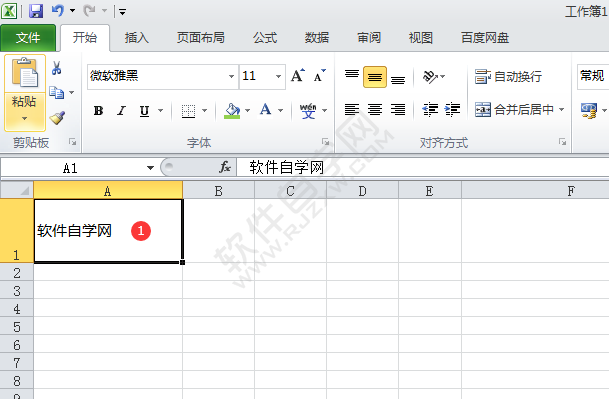This screenshot has height=399, width=609.
Task: Switch to the 百度网盘 tab
Action: coord(485,38)
